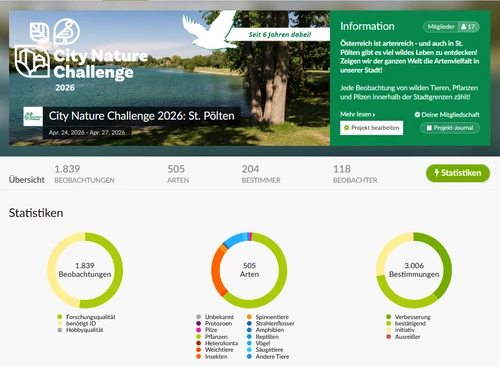Screen dimensions: 500x367
Task: Toggle Strahlenflosser legend dot
Action: [x=249, y=323]
